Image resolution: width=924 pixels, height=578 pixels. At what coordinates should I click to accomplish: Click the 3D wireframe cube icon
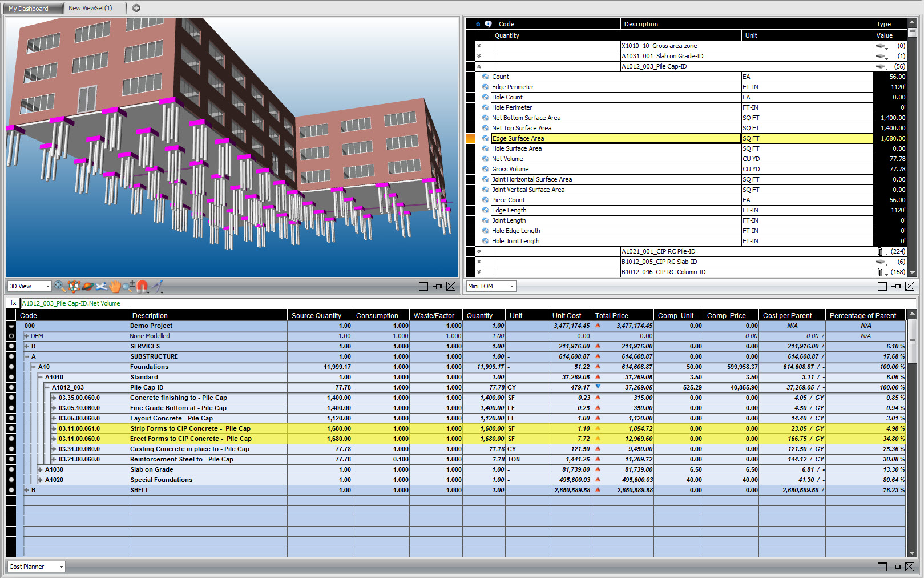[x=74, y=286]
